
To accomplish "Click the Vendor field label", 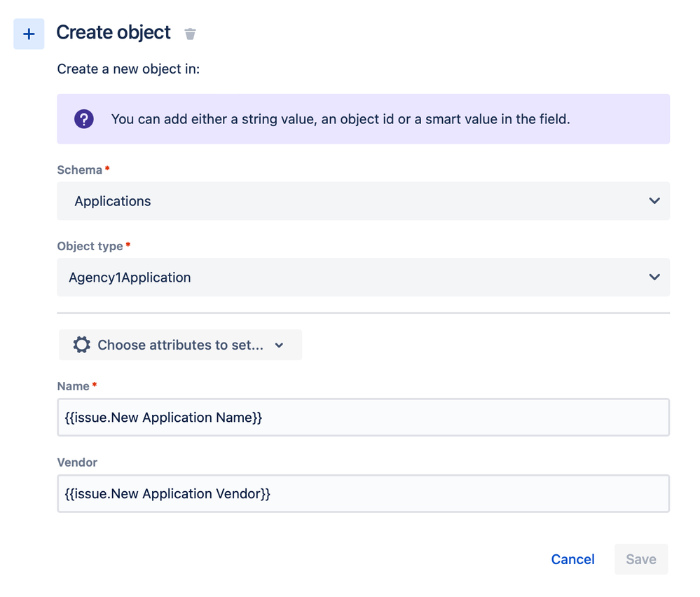I will [x=77, y=462].
